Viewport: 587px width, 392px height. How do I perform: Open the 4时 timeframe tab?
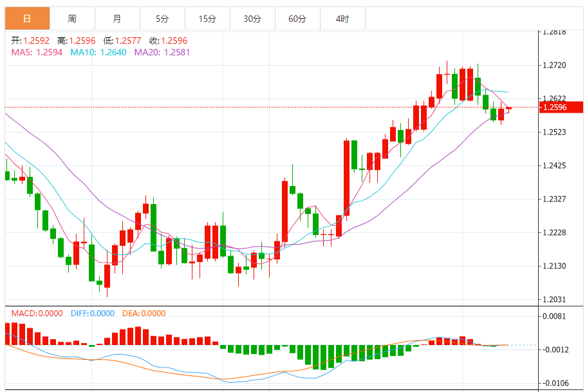tap(342, 19)
